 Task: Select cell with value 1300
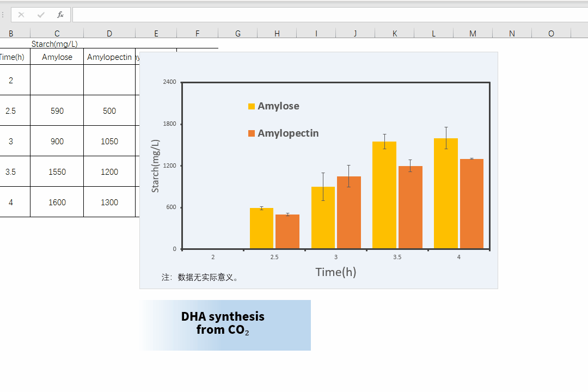click(x=109, y=202)
